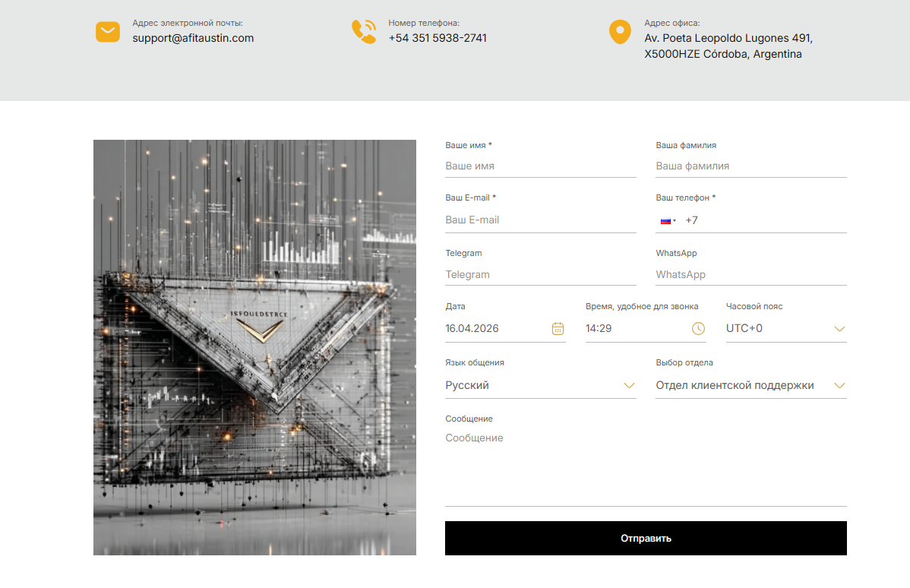Focus the Ваше имя input field

click(540, 166)
